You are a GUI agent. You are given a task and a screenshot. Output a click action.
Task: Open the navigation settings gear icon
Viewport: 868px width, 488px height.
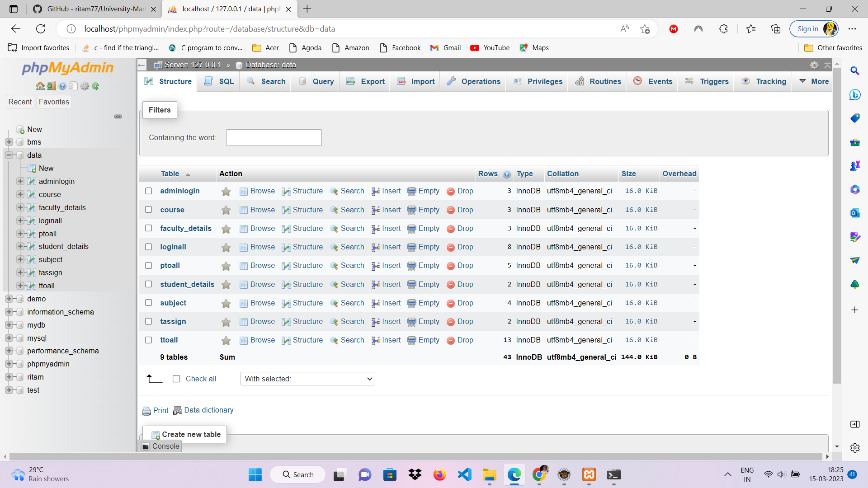[x=85, y=86]
